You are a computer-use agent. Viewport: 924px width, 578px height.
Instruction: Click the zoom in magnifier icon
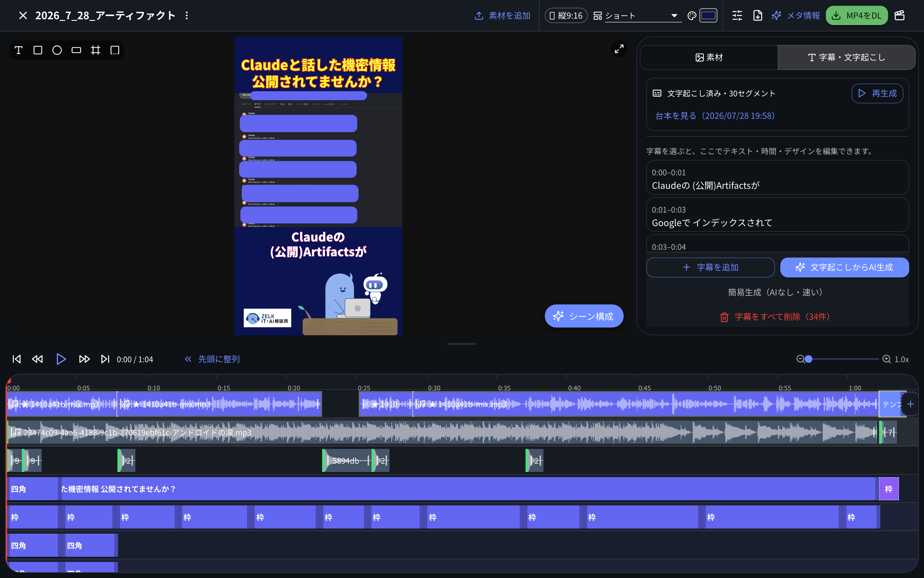coord(886,359)
